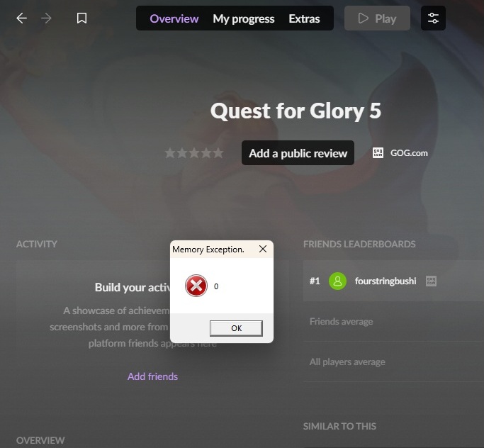Go to the Extras tab

(x=304, y=19)
